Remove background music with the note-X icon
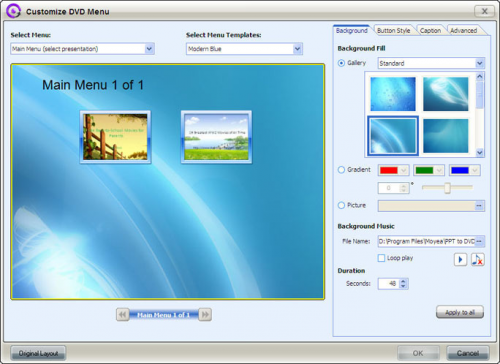500x364 pixels. click(478, 259)
